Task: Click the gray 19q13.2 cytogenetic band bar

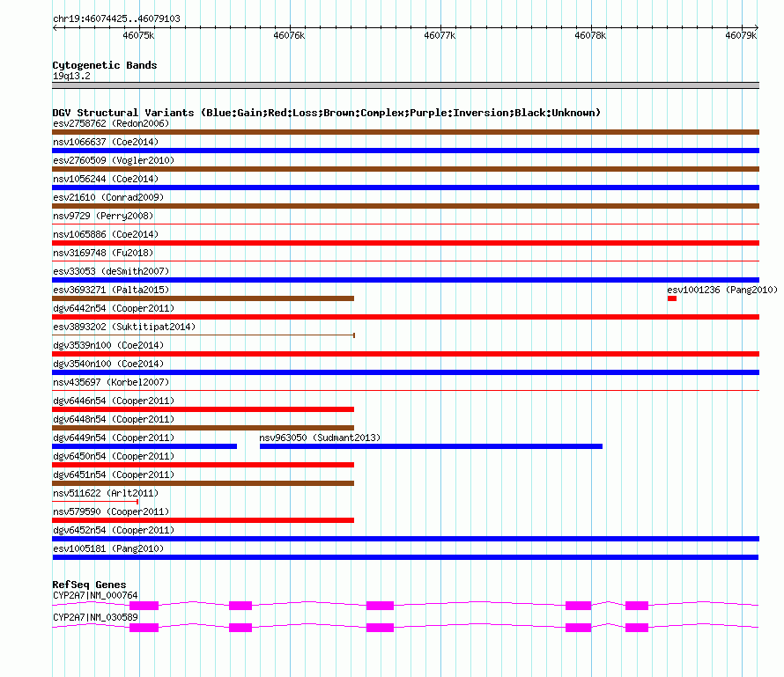Action: tap(405, 85)
